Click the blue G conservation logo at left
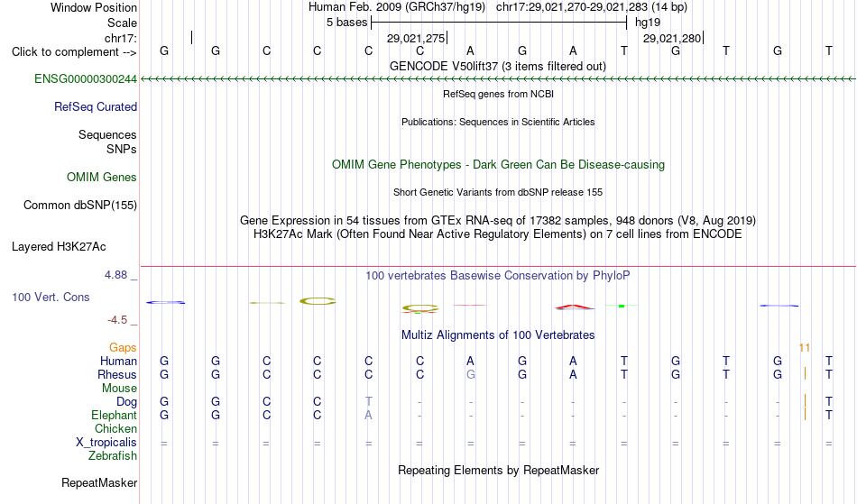857x504 pixels. coord(166,303)
